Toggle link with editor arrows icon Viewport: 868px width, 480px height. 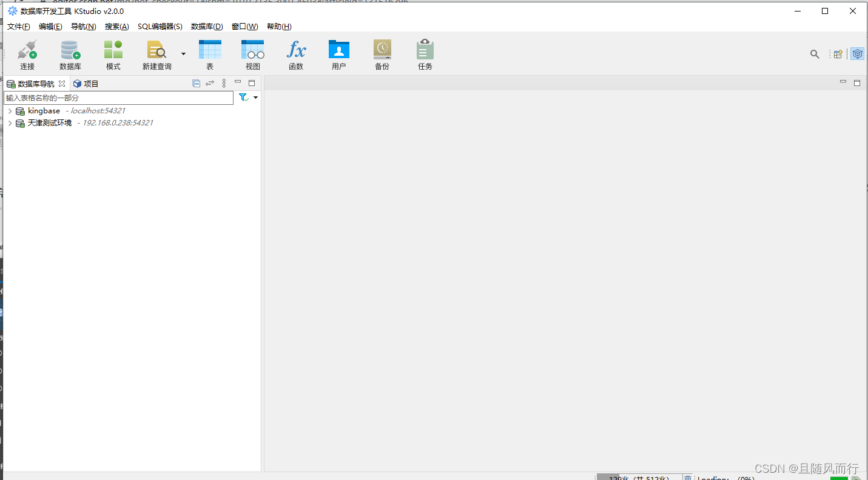point(210,84)
